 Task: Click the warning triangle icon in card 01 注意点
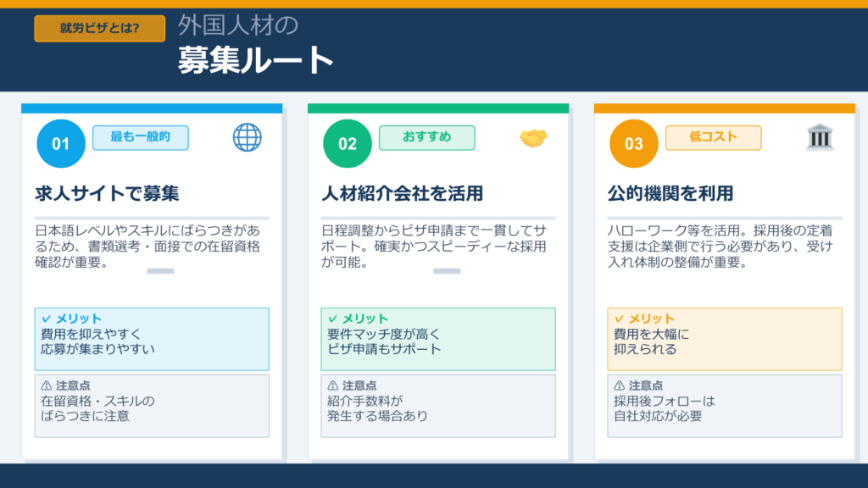tap(47, 385)
